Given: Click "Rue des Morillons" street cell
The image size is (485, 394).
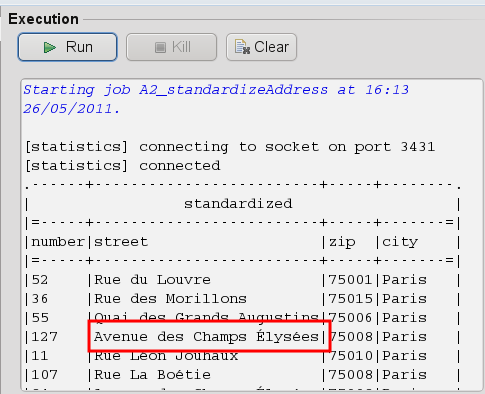Looking at the screenshot, I should [170, 299].
